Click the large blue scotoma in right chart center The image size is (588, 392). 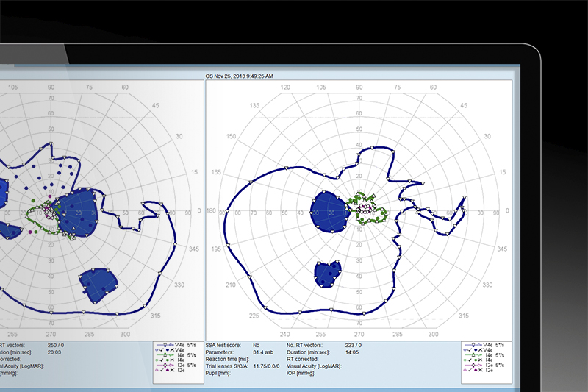(x=329, y=213)
